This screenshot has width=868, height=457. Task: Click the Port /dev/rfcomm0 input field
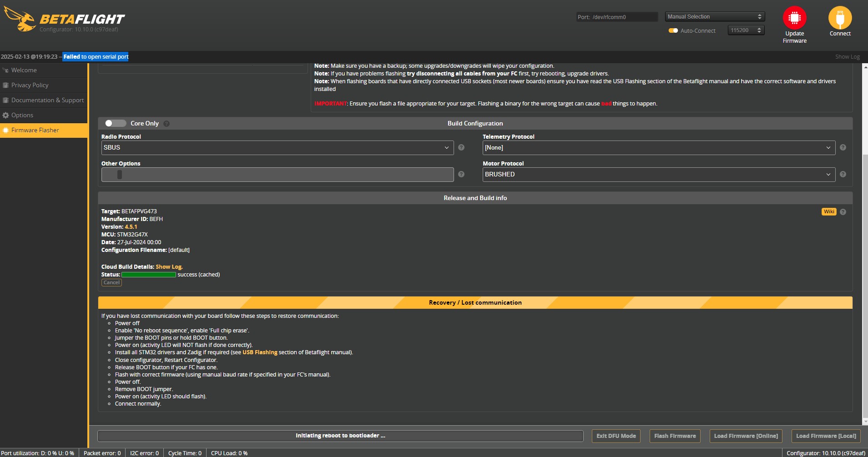point(617,17)
